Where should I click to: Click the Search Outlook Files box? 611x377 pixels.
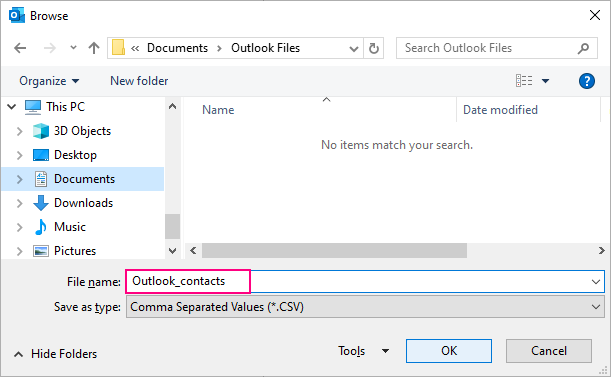coord(496,48)
